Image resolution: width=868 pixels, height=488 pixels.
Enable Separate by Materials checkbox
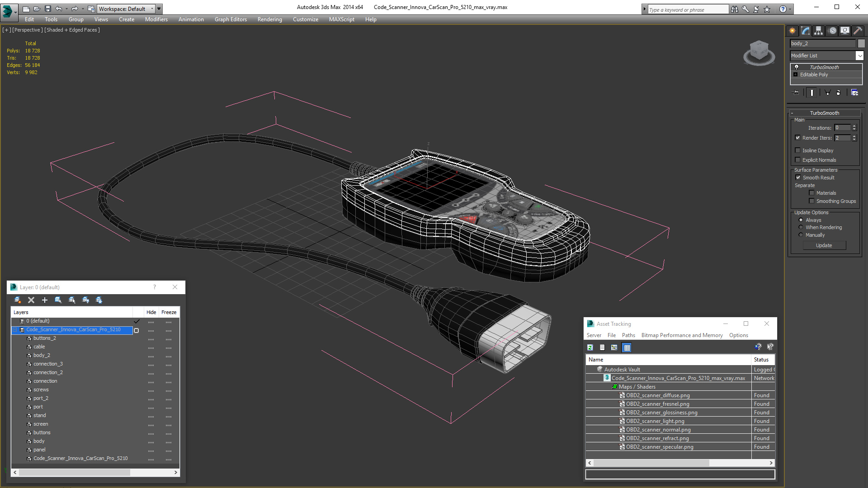(811, 192)
